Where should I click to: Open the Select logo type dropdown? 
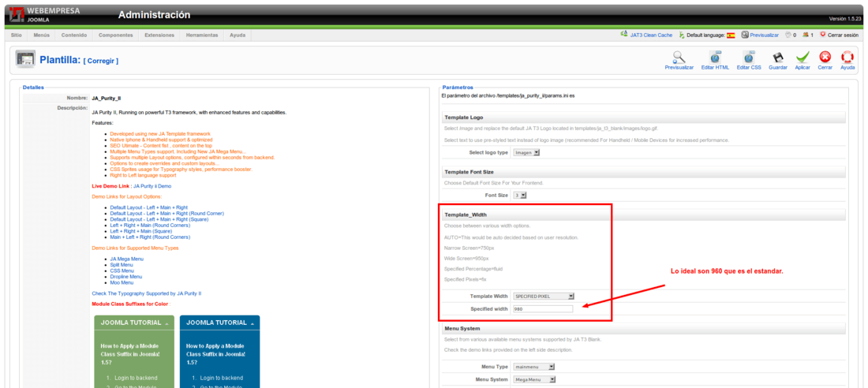526,152
